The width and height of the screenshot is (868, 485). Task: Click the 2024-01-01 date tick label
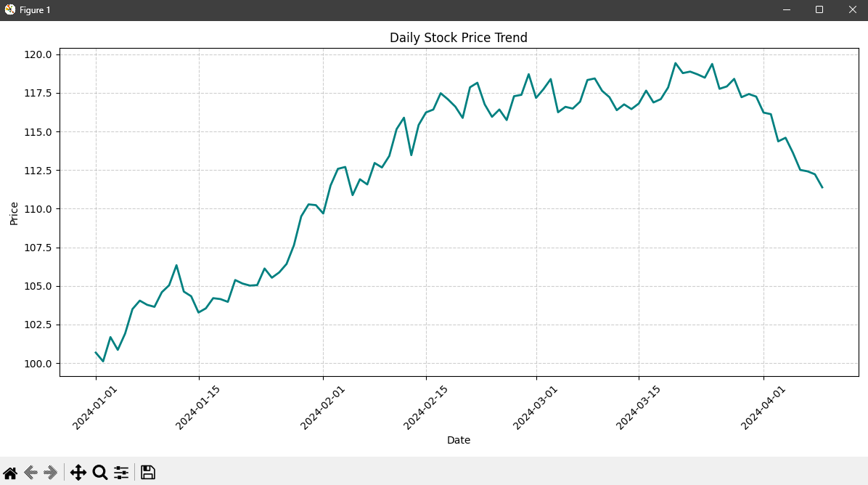pos(94,408)
